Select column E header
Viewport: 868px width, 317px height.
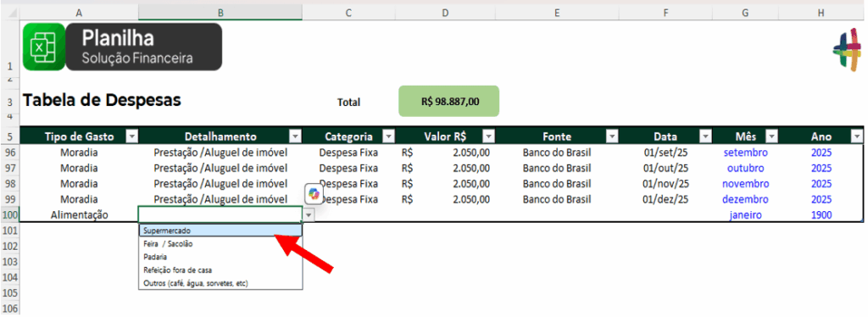(x=556, y=13)
